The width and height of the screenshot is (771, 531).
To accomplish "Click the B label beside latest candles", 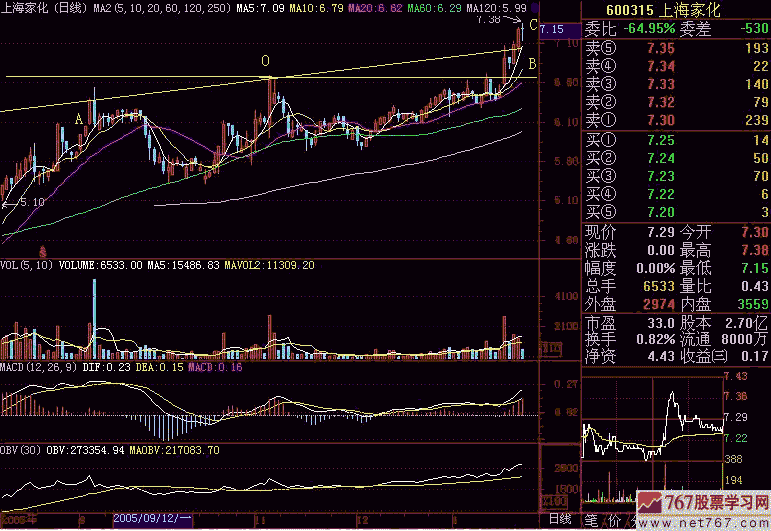I will point(532,64).
